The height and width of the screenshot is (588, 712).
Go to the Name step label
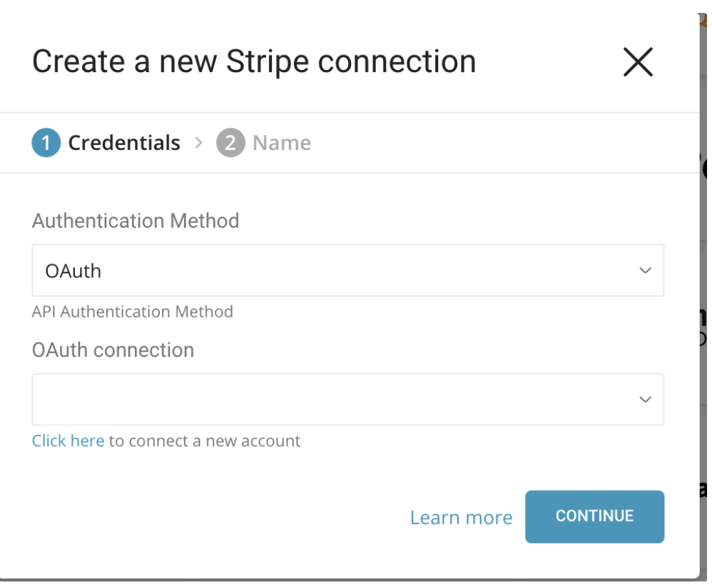point(282,143)
